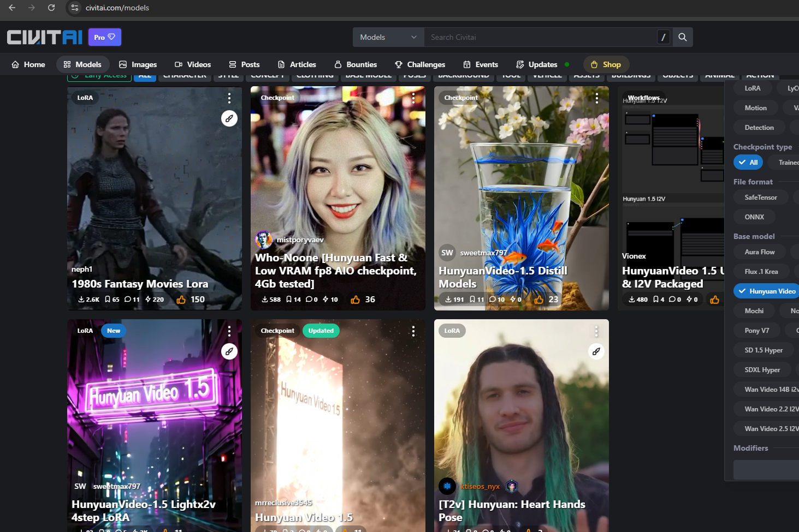Image resolution: width=799 pixels, height=532 pixels.
Task: Click the SW avatar next to sweetmax797 on Distill Models
Action: pos(447,253)
